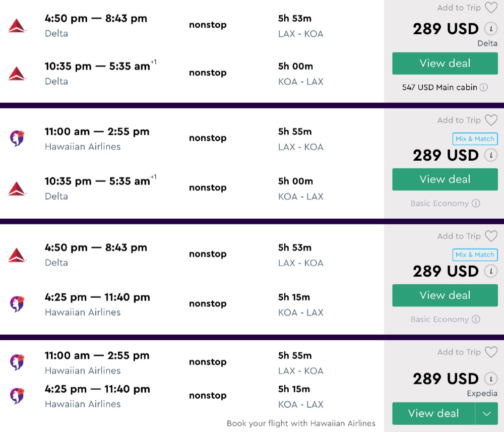Favorite the Expedia Hawaiian Airlines trip
Screen dimensions: 504x432
(491, 352)
